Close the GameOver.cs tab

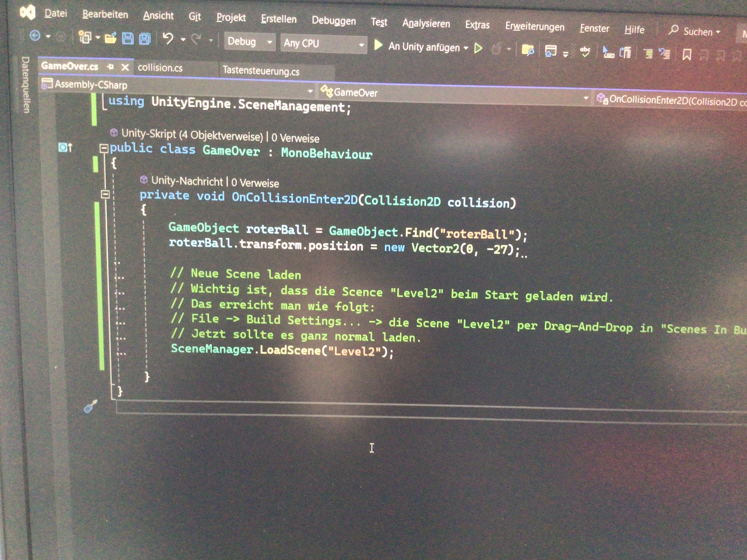125,67
